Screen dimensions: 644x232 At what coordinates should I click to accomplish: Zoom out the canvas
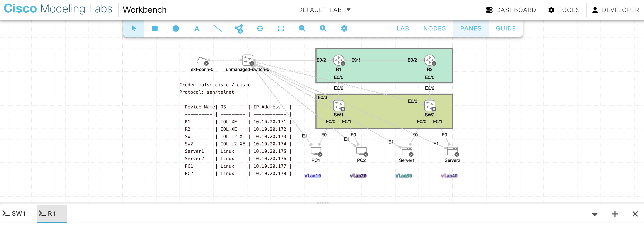tap(302, 28)
